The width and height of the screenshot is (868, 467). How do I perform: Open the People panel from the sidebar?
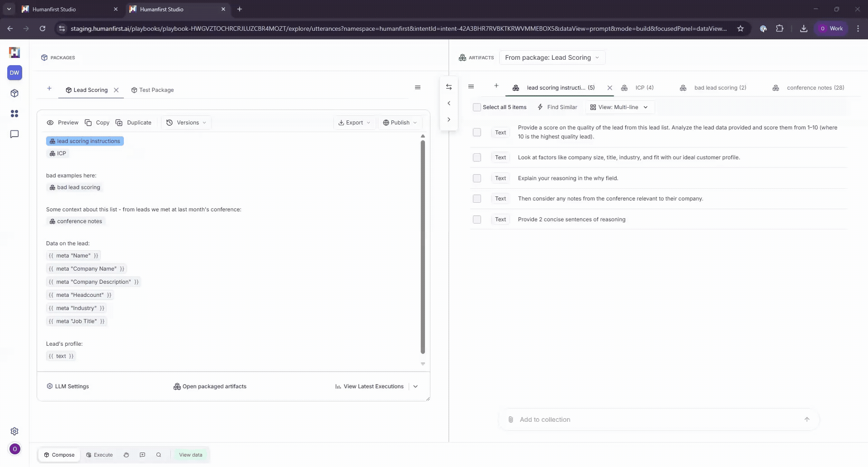(14, 114)
